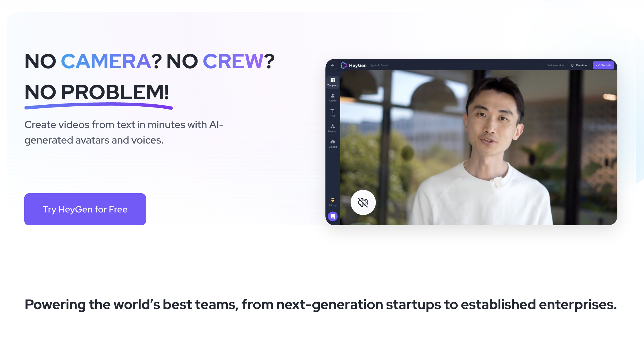Click the Welcome Video title
This screenshot has width=644, height=346.
pyautogui.click(x=556, y=65)
